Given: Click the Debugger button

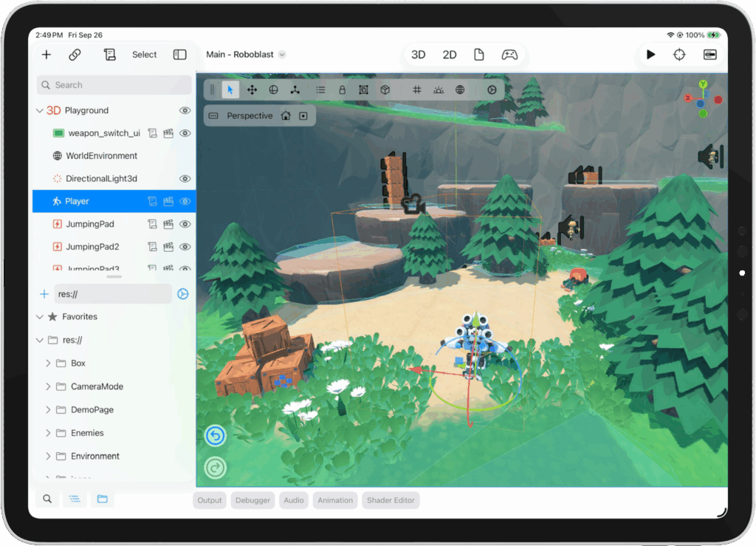Looking at the screenshot, I should pyautogui.click(x=252, y=500).
